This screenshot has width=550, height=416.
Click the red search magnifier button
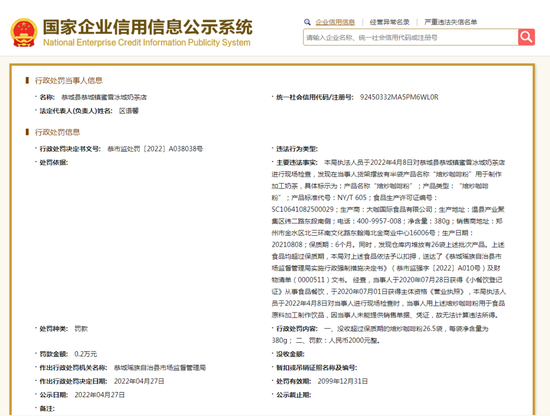526,37
